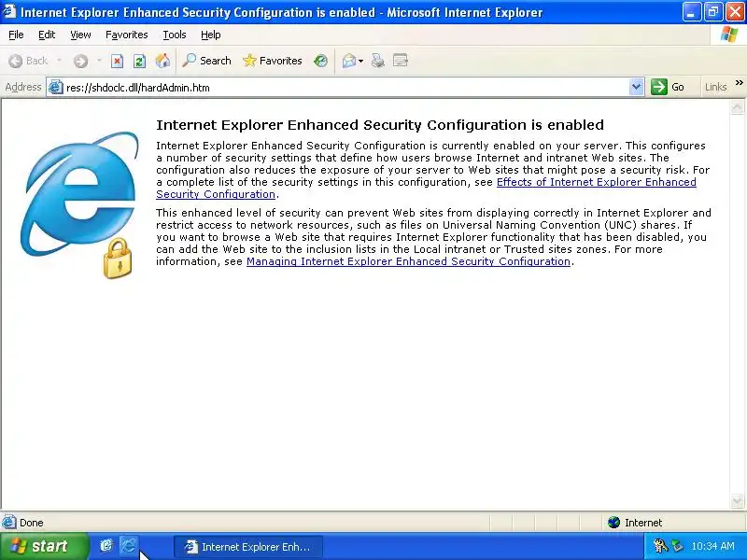Click the green Go button

(668, 87)
